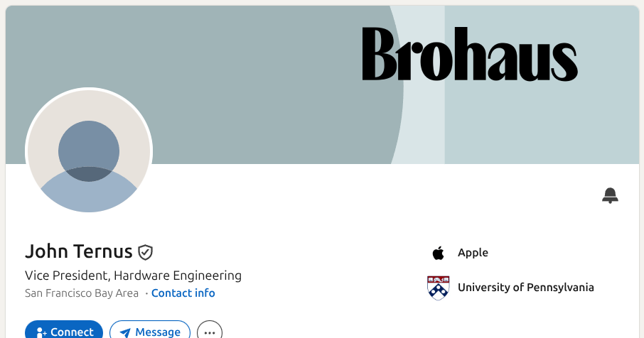Open the University of Pennsylvania text link
644x338 pixels.
526,287
